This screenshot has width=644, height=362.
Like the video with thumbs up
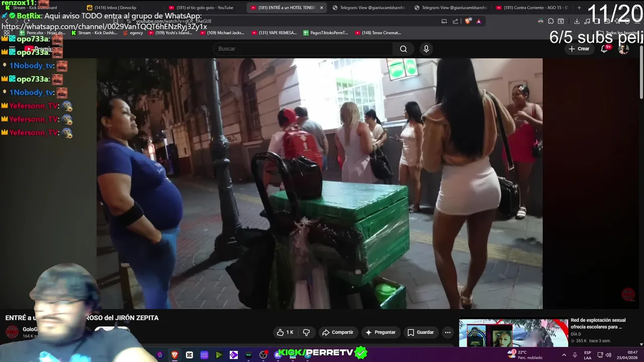[x=285, y=332]
